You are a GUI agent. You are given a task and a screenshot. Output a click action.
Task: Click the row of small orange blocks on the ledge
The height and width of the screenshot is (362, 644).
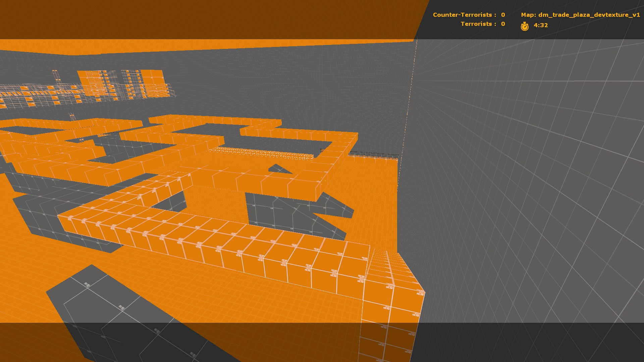[x=262, y=153]
